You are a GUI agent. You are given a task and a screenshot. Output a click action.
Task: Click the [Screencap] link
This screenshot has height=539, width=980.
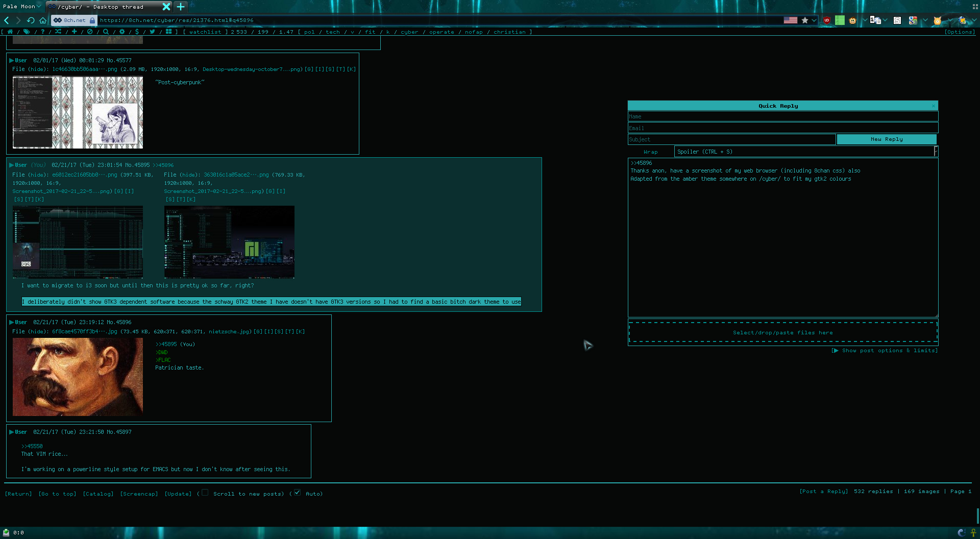(x=139, y=494)
